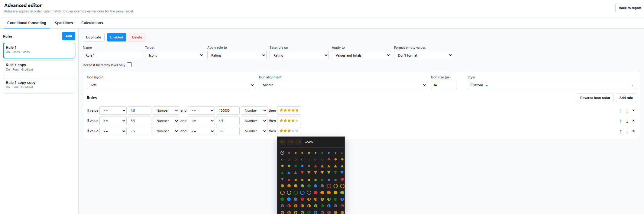644x214 pixels.
Task: Choose the large gray ring outline icon
Action: (x=309, y=193)
